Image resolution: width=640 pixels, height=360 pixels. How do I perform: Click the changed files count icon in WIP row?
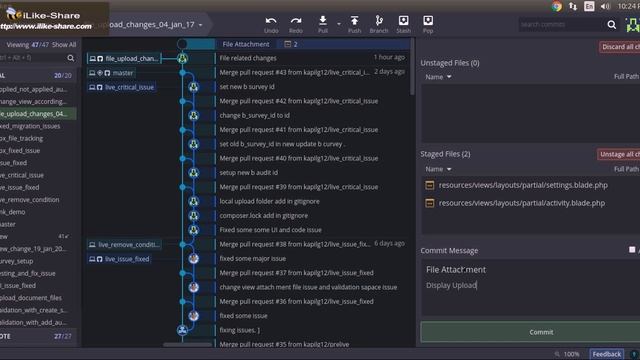(x=288, y=44)
